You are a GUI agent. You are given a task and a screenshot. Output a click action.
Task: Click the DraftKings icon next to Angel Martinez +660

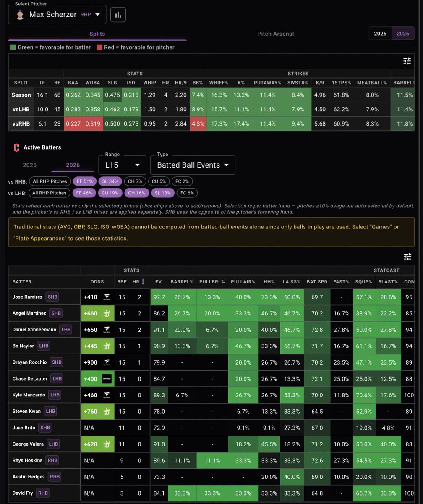pos(107,313)
